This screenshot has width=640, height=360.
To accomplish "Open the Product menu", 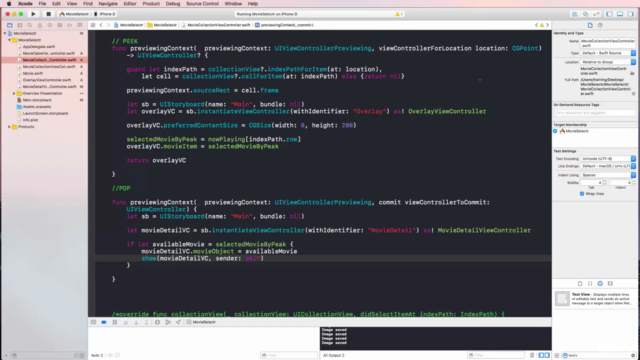I will 151,4.
